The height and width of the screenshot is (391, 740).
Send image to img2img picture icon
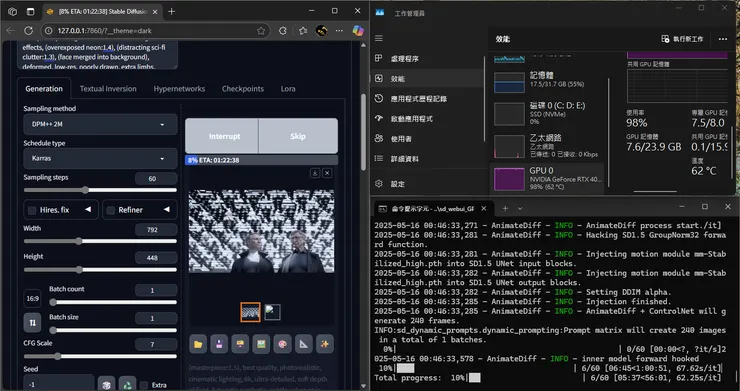tap(261, 344)
